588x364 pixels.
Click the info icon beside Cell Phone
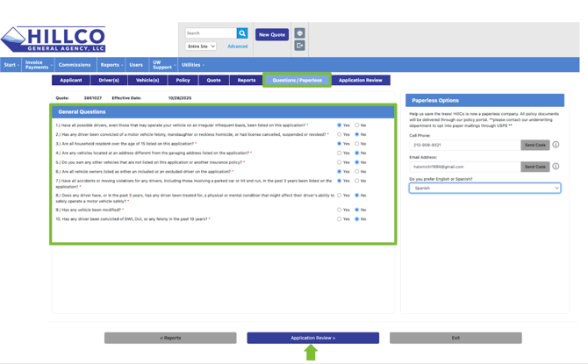pos(556,145)
